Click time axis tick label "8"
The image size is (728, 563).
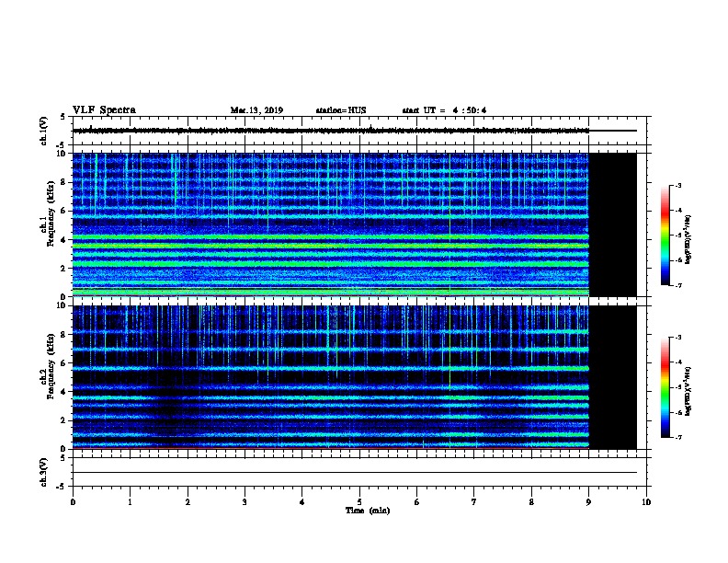[531, 502]
